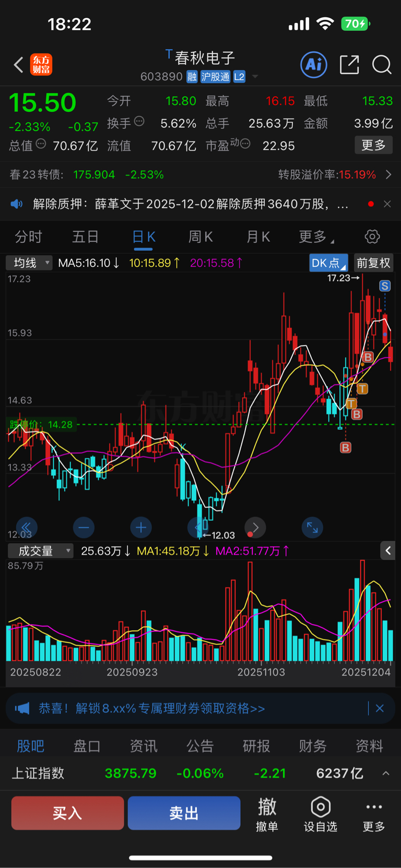Tap the red 买入 buy button

[68, 813]
